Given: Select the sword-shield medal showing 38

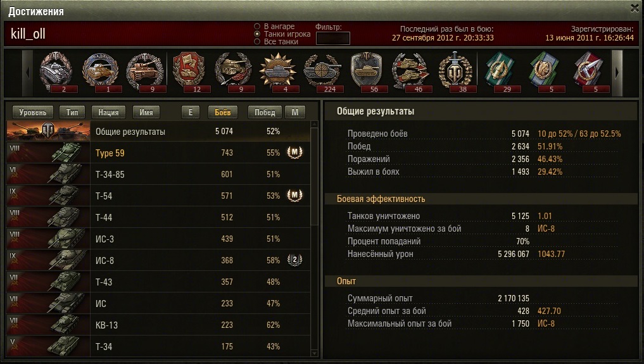Looking at the screenshot, I should (x=455, y=72).
